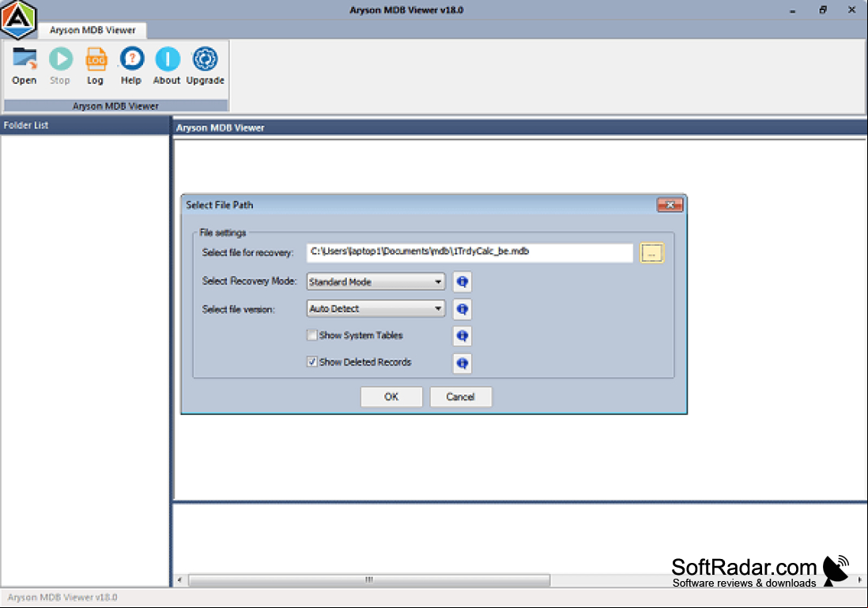Image resolution: width=868 pixels, height=608 pixels.
Task: Click the status bar text 'Aryson MDB Viewer v18.0'
Action: coord(62,598)
